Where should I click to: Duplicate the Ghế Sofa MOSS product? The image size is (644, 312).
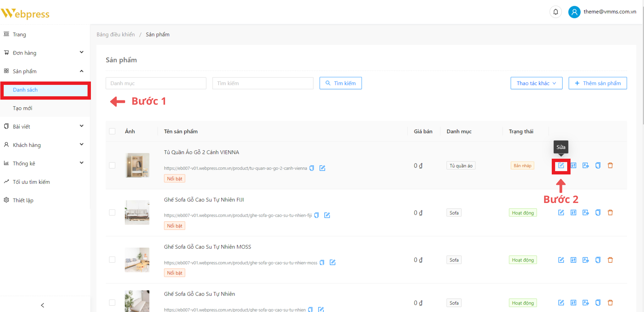point(598,260)
